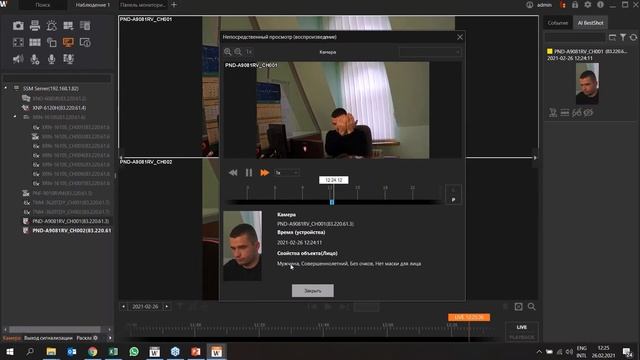
Task: Collapse the SSM Server tree node
Action: click(6, 88)
